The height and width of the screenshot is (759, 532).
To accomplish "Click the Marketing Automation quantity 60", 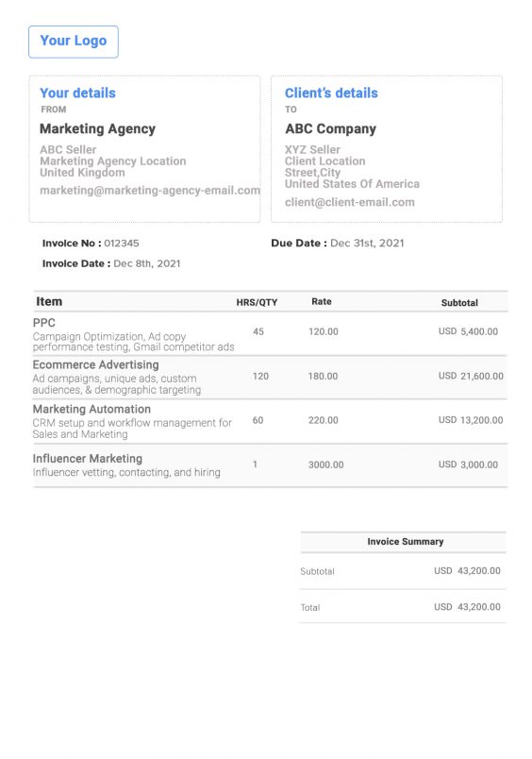I will (258, 420).
